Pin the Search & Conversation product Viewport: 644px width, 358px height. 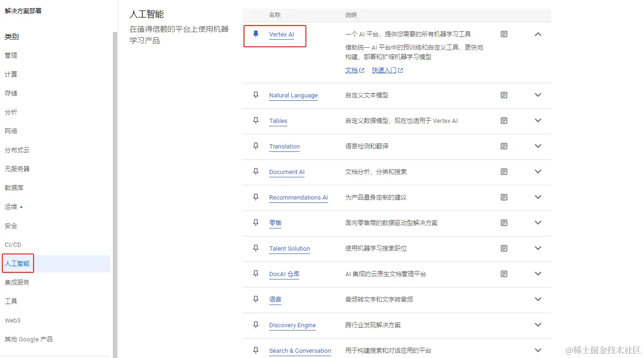point(256,350)
